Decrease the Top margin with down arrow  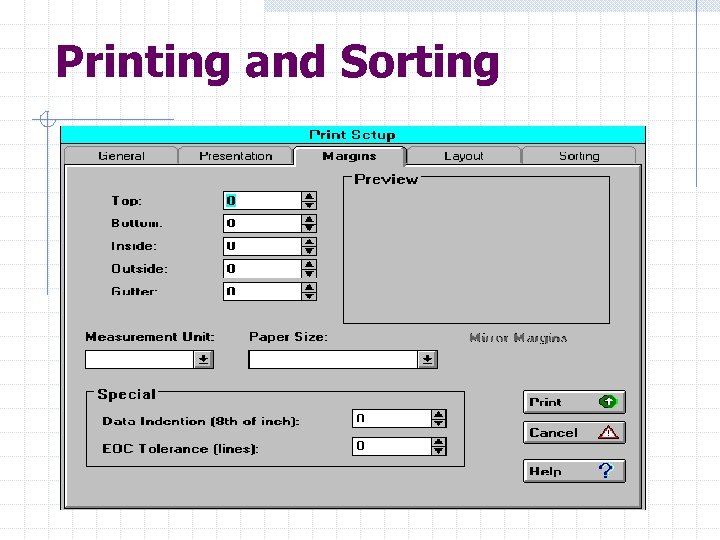point(309,205)
